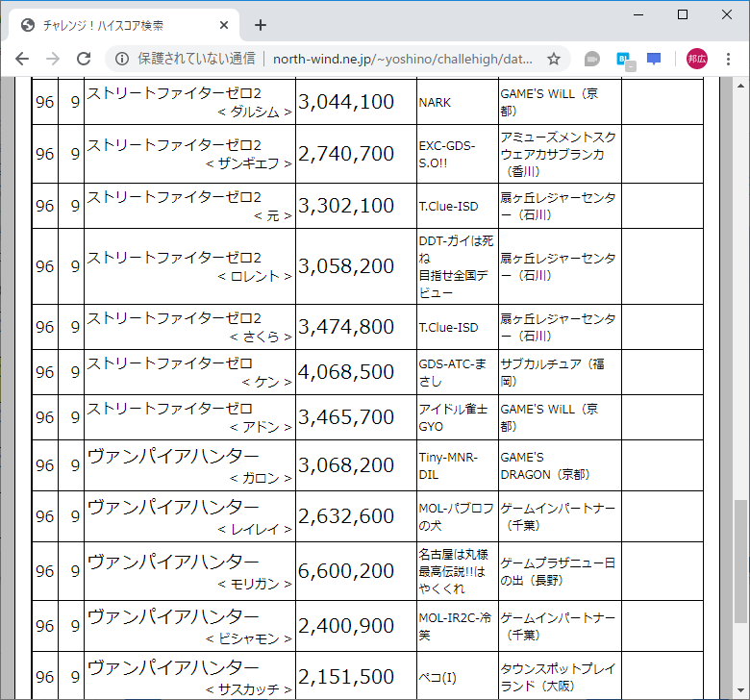This screenshot has width=750, height=700.
Task: Select score 3,068,200 for ガロン
Action: click(346, 465)
